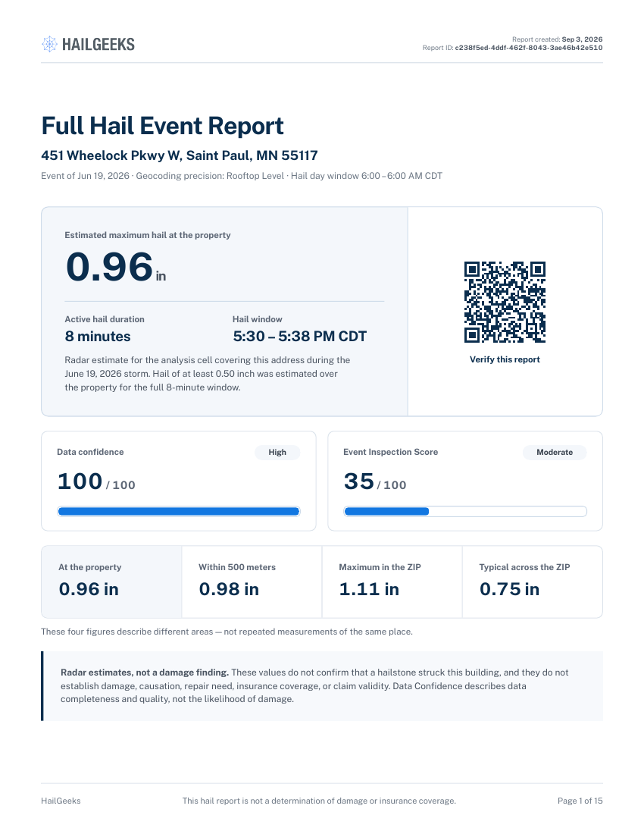Click the 'Within 500 meters' 0.98 in value
This screenshot has width=644, height=834.
point(229,589)
